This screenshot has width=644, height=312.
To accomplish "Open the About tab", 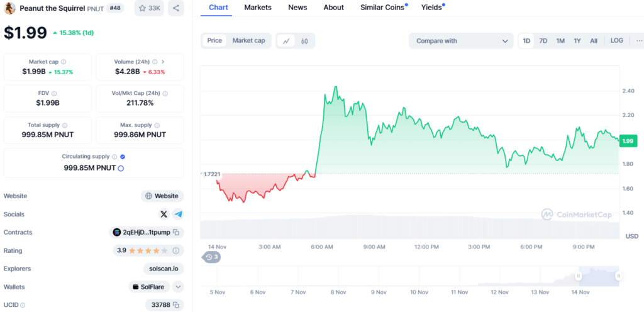I will coord(333,8).
